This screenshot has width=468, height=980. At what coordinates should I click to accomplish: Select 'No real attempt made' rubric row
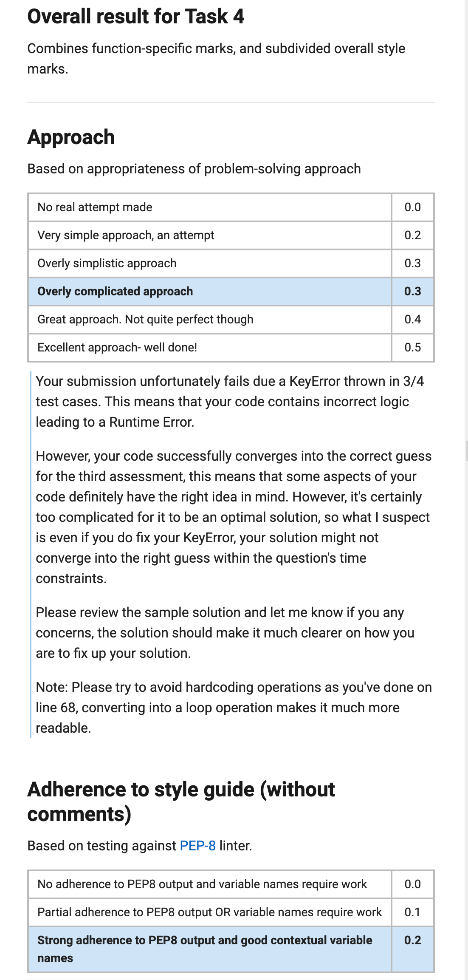pos(231,207)
